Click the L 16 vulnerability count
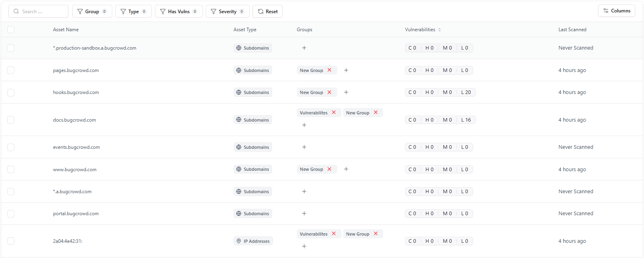The height and width of the screenshot is (258, 644). coord(466,120)
